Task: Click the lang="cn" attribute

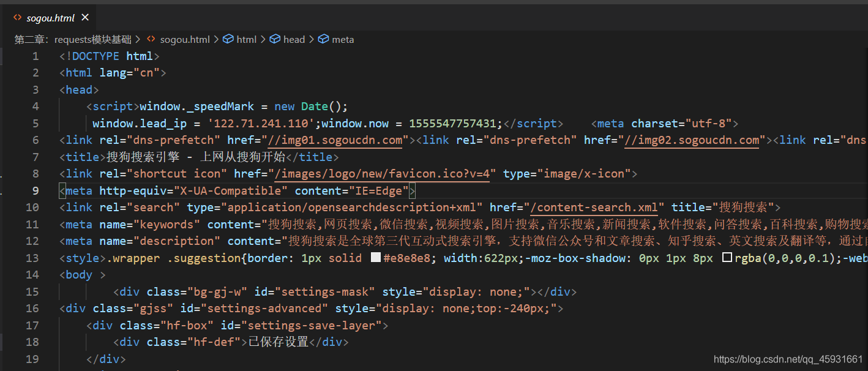Action: (x=129, y=73)
